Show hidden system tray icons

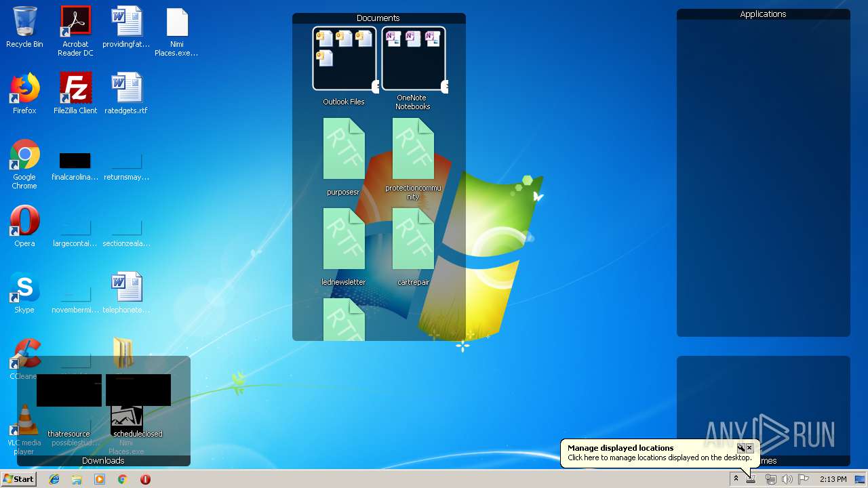[736, 479]
